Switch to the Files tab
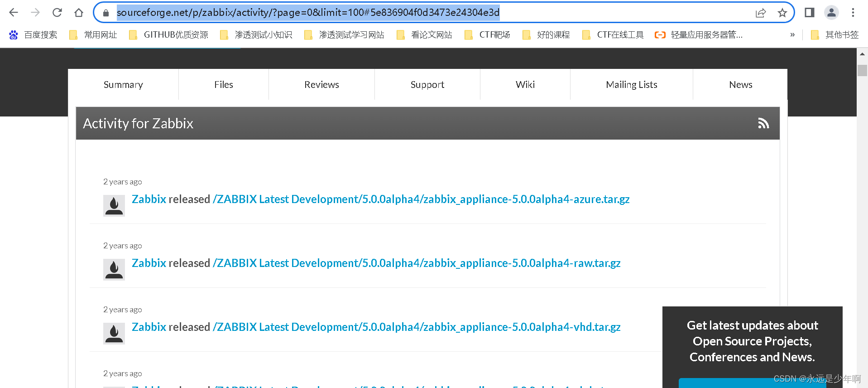868x388 pixels. (x=224, y=85)
